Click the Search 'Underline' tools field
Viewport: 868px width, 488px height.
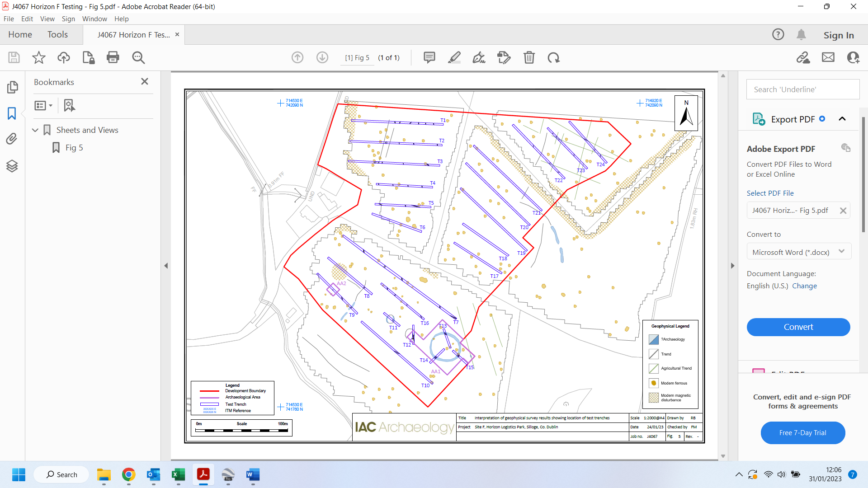(x=802, y=89)
